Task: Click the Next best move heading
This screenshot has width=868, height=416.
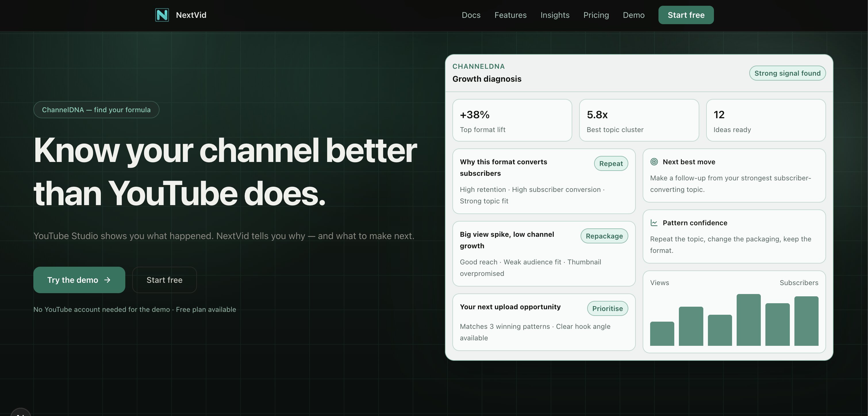Action: pyautogui.click(x=689, y=162)
